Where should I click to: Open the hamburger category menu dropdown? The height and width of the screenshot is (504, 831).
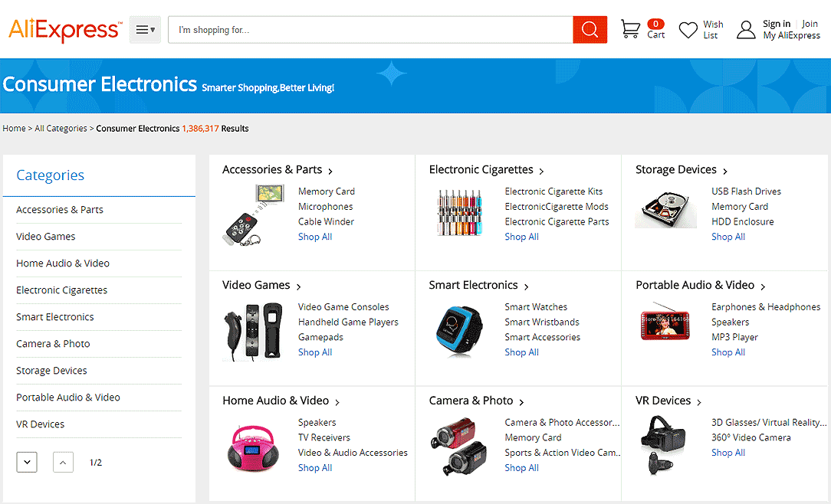[x=145, y=30]
